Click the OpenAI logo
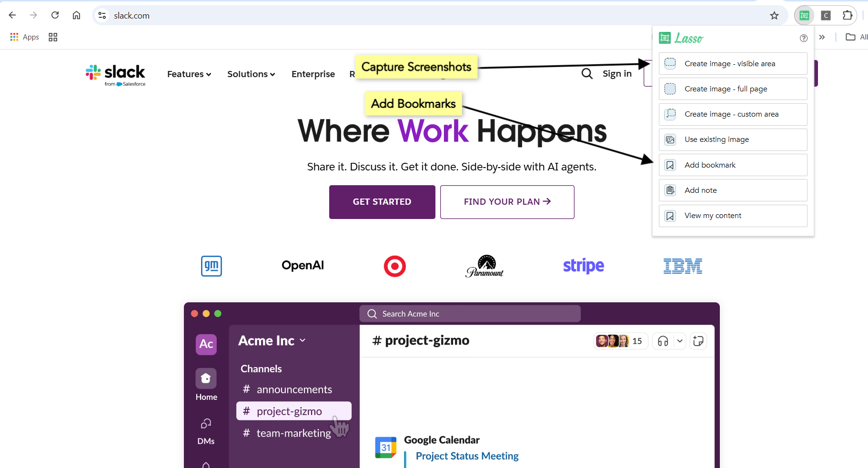This screenshot has width=868, height=468. point(303,265)
